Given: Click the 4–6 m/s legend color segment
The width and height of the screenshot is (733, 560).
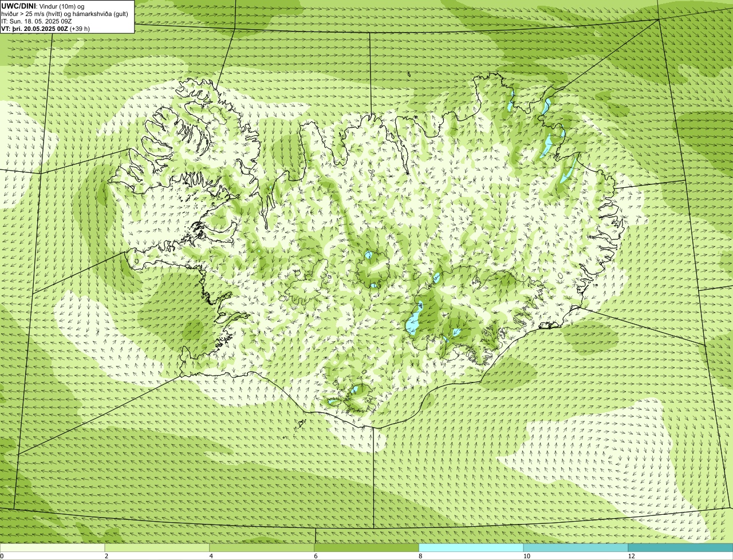Looking at the screenshot, I should click(x=262, y=548).
